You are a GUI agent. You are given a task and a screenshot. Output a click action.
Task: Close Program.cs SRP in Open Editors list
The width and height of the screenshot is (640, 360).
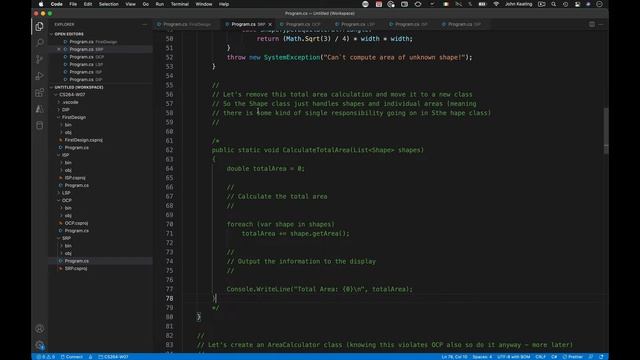pos(59,49)
